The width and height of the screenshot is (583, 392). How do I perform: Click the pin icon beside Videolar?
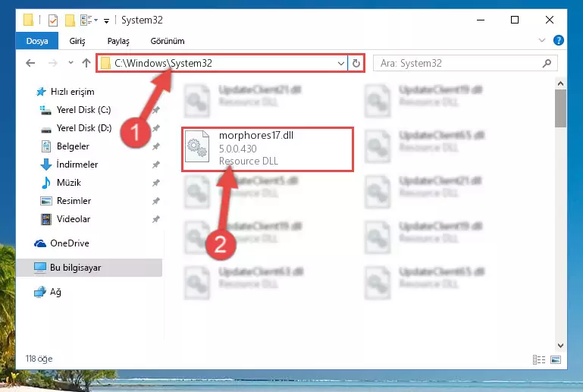coord(155,219)
